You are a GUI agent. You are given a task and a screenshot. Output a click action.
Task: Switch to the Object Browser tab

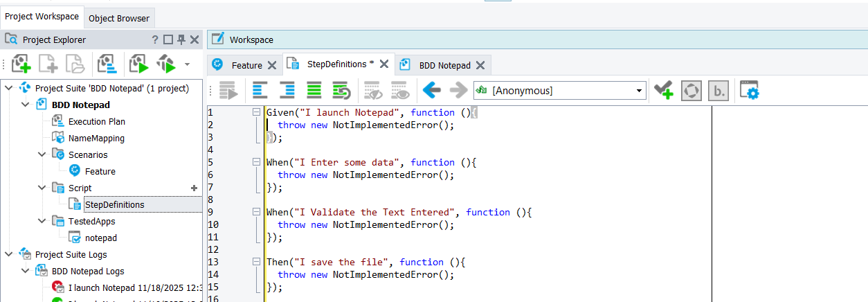(x=119, y=18)
